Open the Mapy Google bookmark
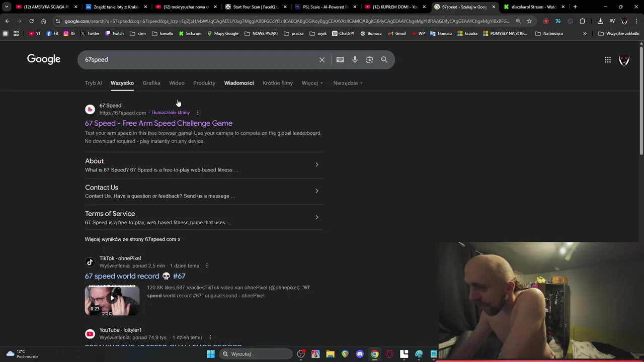Image resolution: width=644 pixels, height=362 pixels. click(223, 34)
